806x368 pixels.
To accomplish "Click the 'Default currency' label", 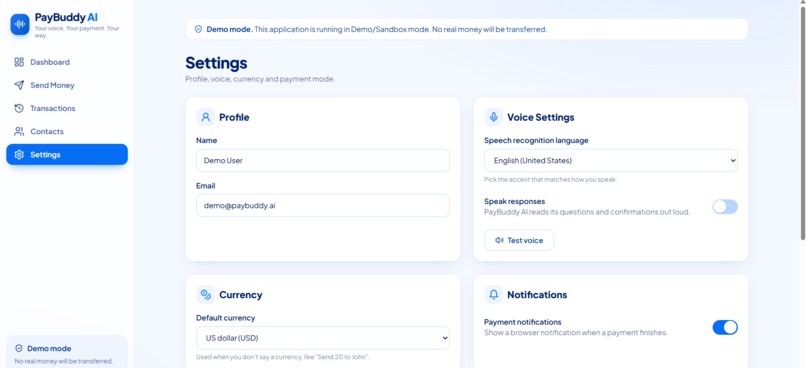I will 226,318.
